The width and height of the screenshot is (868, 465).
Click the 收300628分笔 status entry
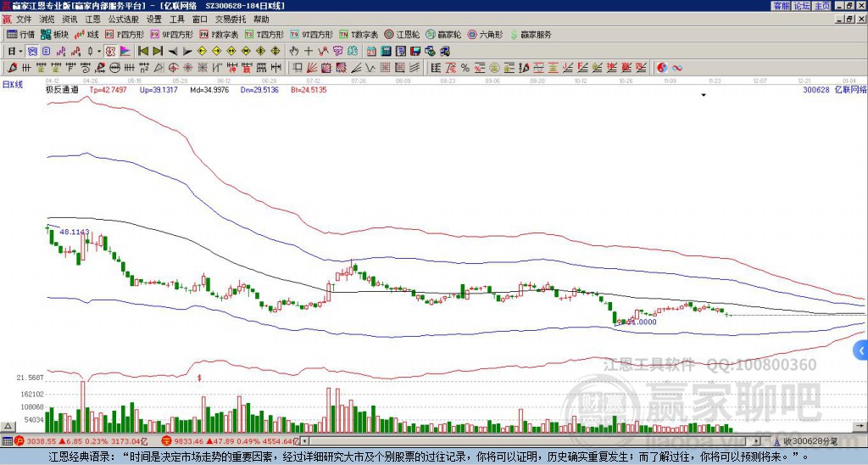[810, 441]
